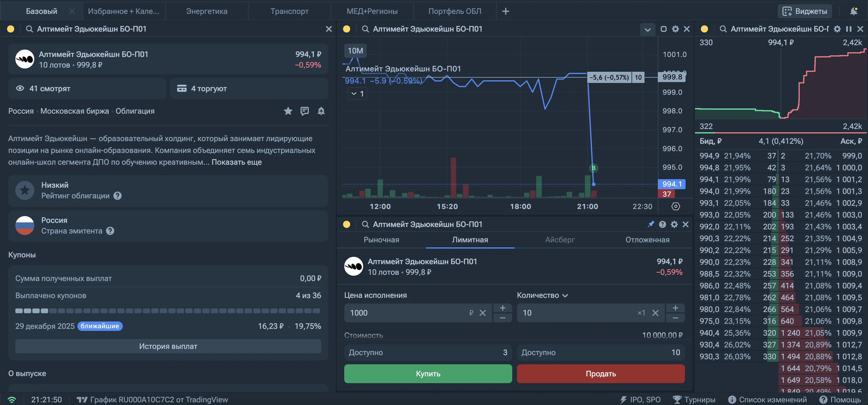Change link group color of chart widget
This screenshot has width=868, height=405.
pyautogui.click(x=346, y=29)
